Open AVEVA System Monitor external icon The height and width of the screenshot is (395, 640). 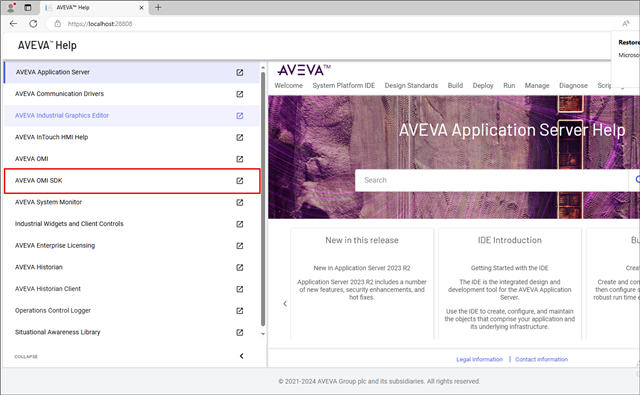[x=240, y=202]
